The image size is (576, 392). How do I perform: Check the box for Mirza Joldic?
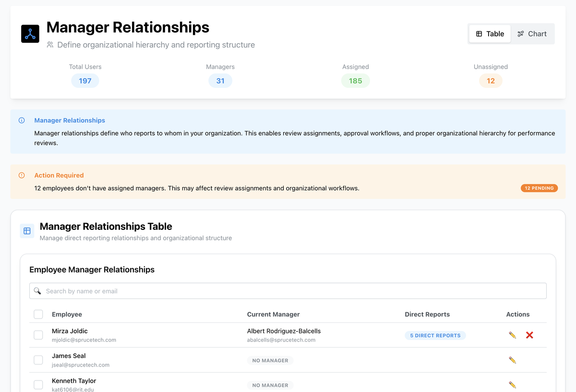click(x=38, y=335)
